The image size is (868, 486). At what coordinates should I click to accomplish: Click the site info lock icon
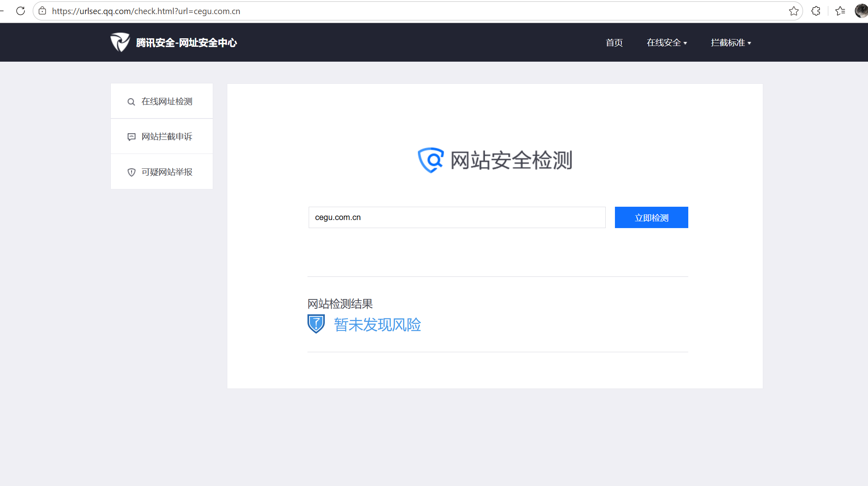point(42,11)
